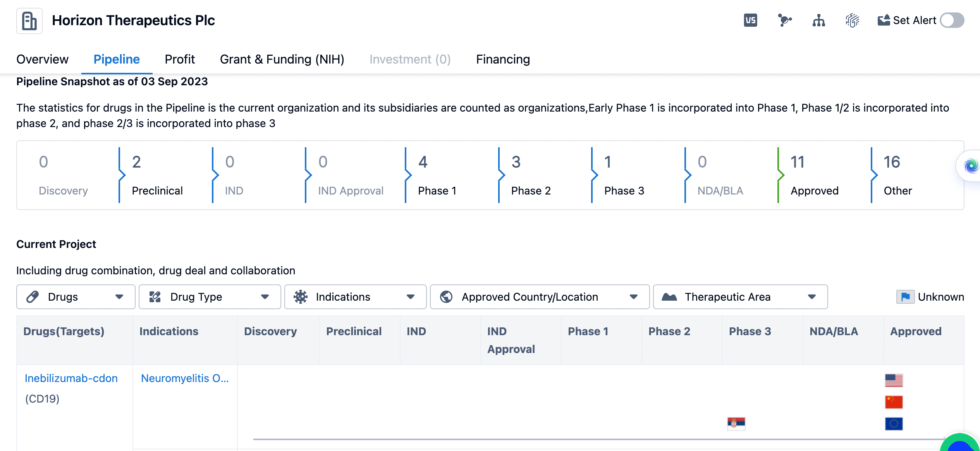This screenshot has height=451, width=980.
Task: Switch to the Overview tab
Action: coord(42,59)
